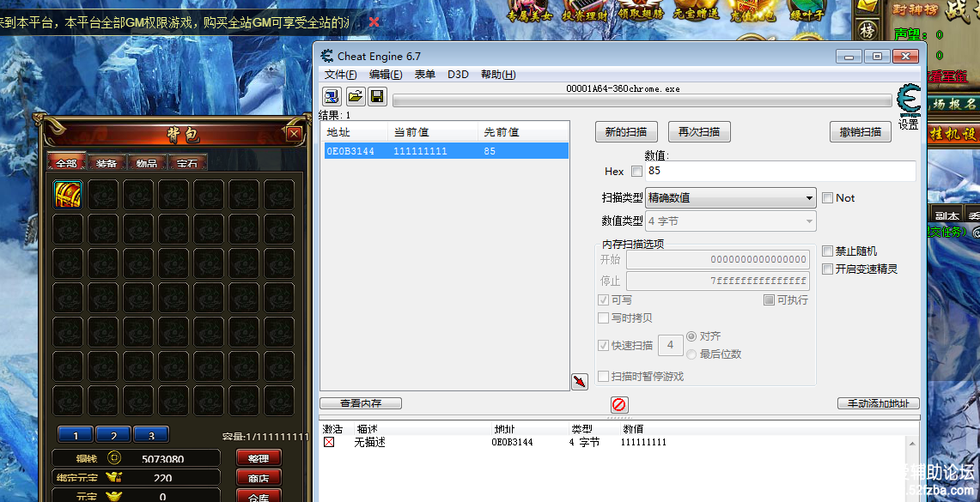Open the 扫描类型 精确数值 dropdown
The height and width of the screenshot is (502, 980).
tap(731, 198)
